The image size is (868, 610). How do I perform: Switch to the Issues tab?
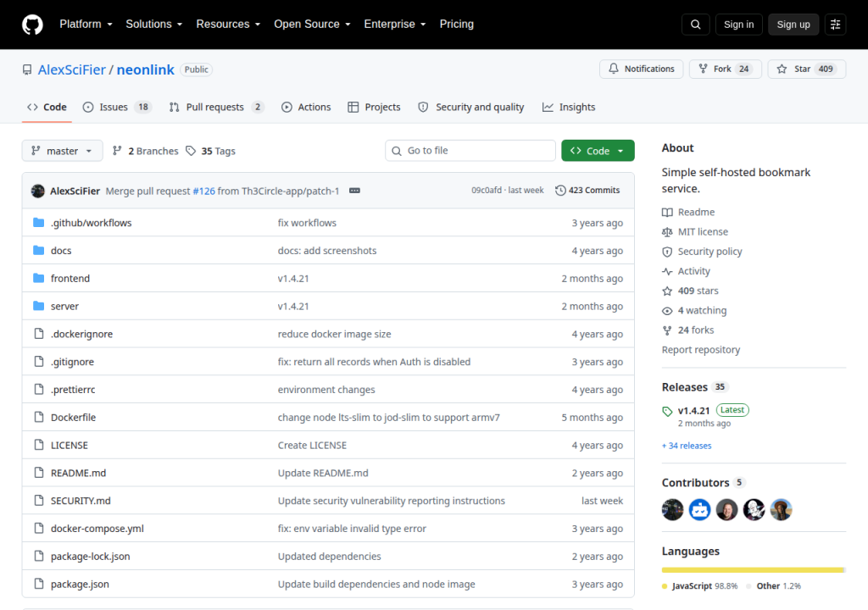point(117,107)
